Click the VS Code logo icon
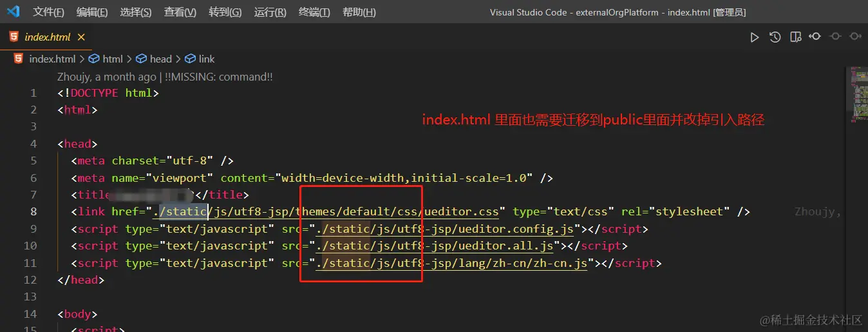The image size is (868, 332). click(14, 12)
